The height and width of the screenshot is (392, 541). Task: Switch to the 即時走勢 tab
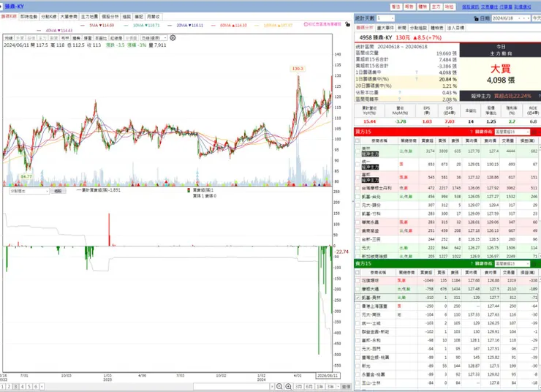pos(29,17)
